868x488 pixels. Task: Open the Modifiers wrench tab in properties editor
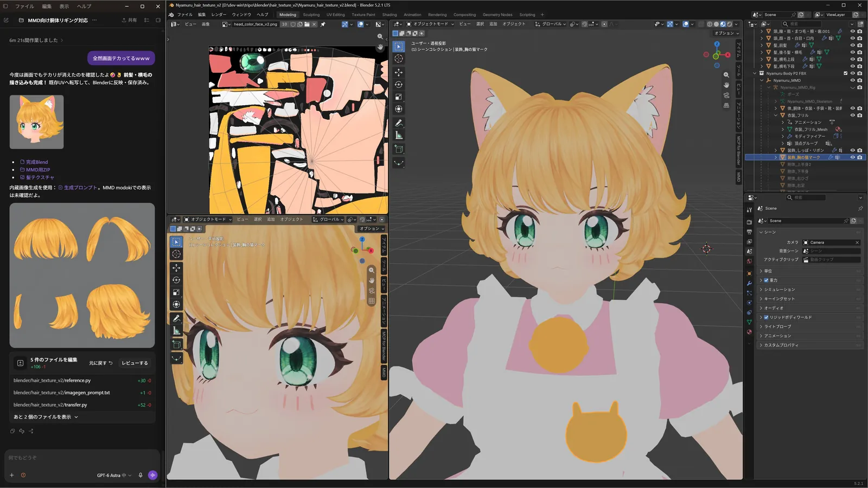[749, 283]
